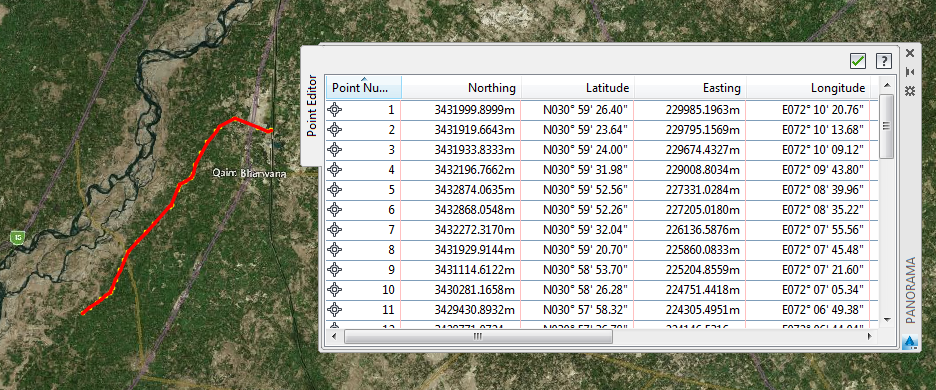
Task: Sort by the Northing column header
Action: click(x=461, y=88)
